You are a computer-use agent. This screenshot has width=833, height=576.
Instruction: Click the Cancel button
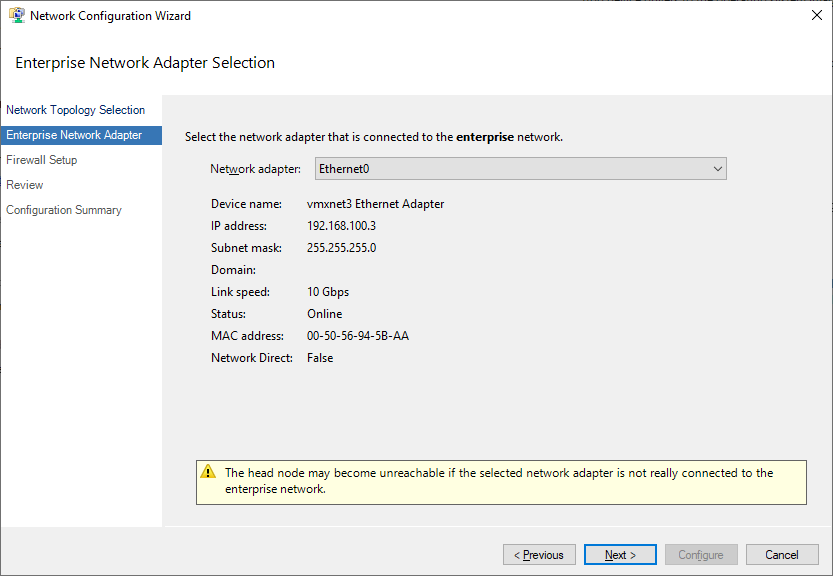pyautogui.click(x=782, y=554)
